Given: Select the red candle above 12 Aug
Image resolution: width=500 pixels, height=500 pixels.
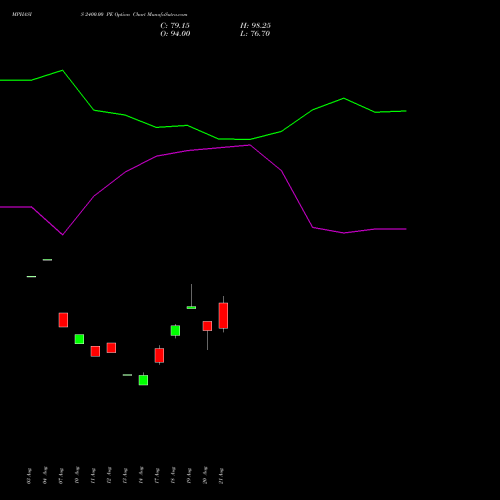Looking at the screenshot, I should click(x=111, y=348).
